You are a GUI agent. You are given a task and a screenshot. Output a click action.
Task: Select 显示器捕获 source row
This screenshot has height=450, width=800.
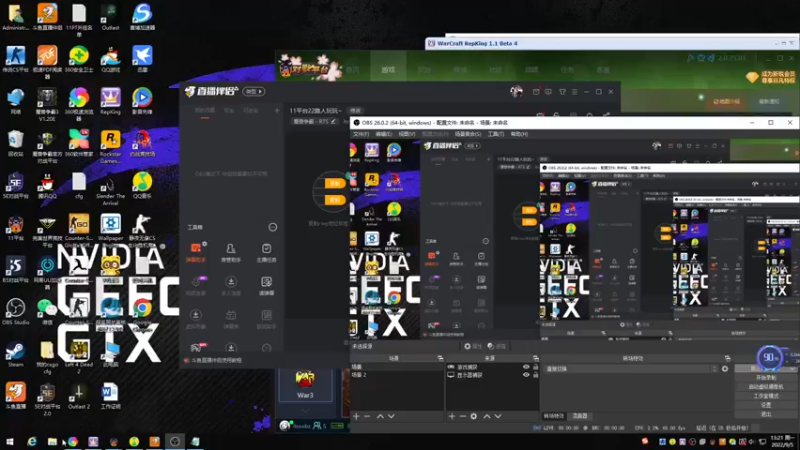pos(493,375)
